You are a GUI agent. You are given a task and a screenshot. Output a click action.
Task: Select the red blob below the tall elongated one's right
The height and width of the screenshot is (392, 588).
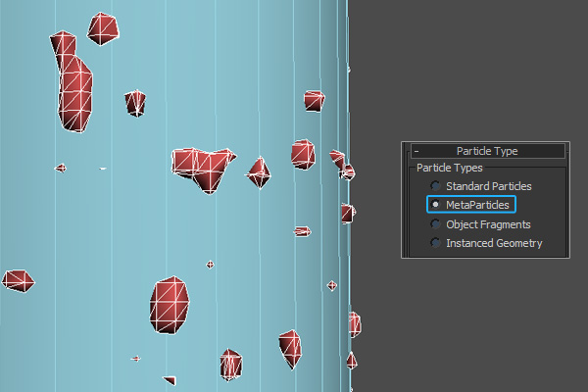tap(135, 102)
